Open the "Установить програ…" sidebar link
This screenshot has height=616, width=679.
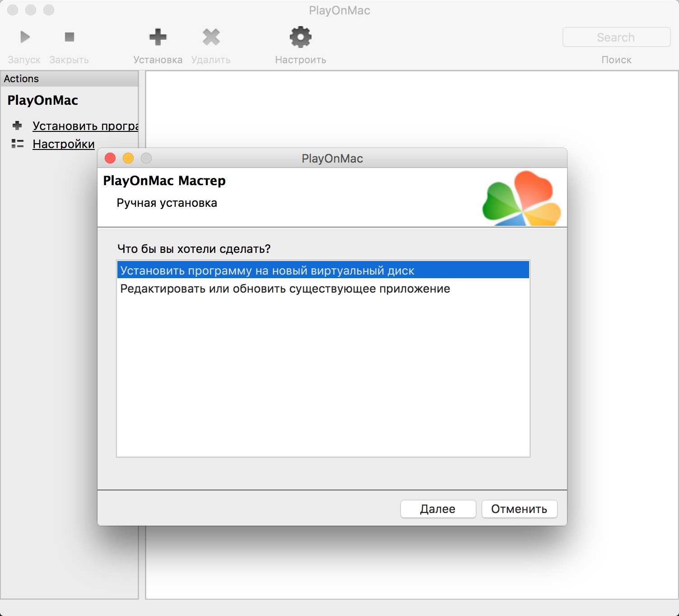[x=85, y=126]
